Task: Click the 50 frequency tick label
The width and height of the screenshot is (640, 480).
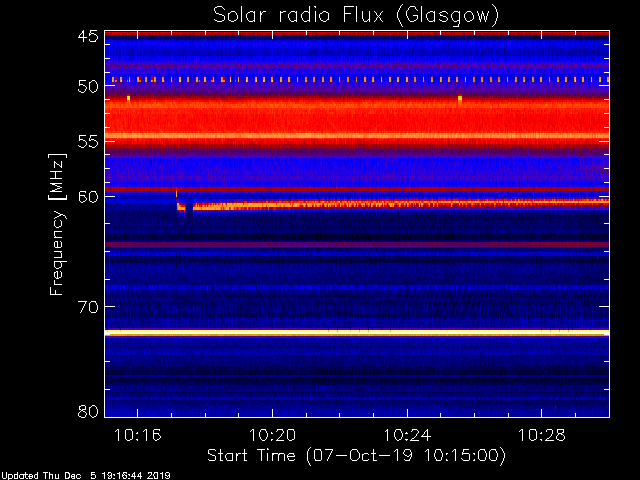Action: [88, 86]
